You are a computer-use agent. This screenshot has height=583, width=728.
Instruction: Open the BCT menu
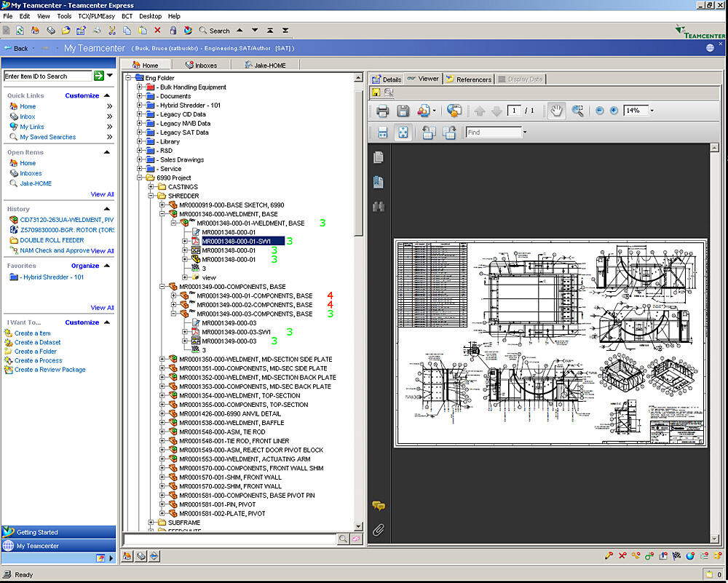[x=127, y=16]
